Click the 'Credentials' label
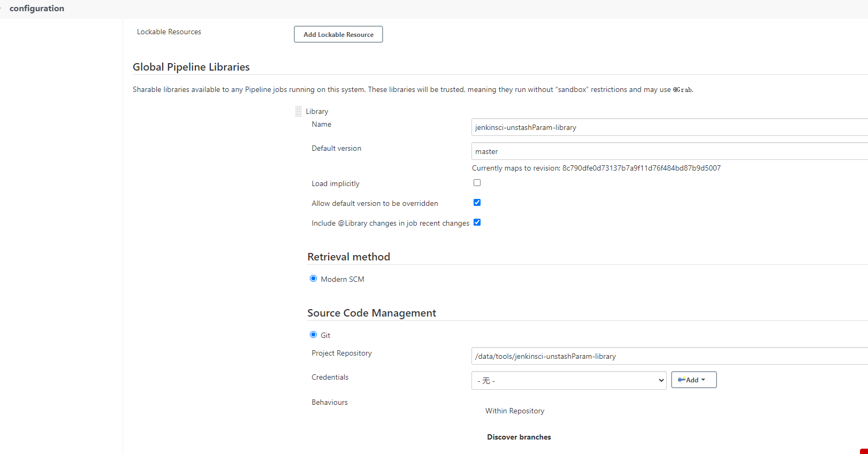 coord(330,377)
